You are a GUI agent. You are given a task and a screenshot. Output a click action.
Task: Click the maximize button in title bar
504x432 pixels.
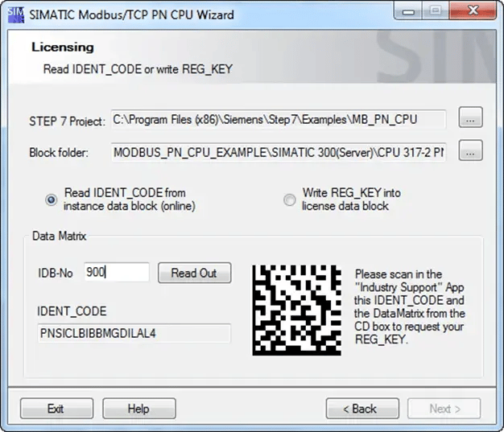click(436, 11)
